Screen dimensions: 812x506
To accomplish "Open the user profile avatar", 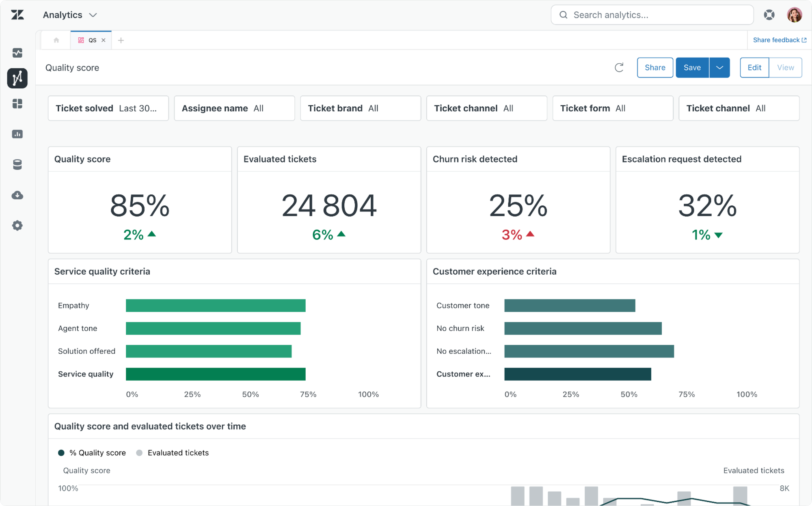I will [x=794, y=15].
